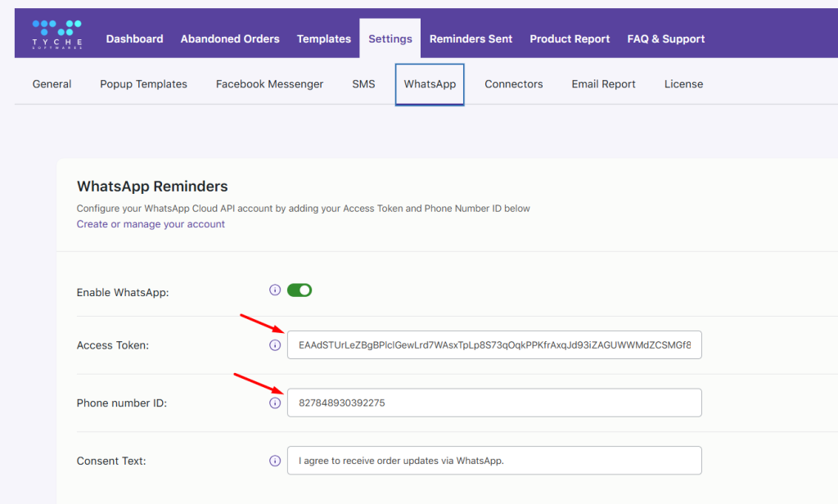
Task: Open the Templates section
Action: pos(323,38)
